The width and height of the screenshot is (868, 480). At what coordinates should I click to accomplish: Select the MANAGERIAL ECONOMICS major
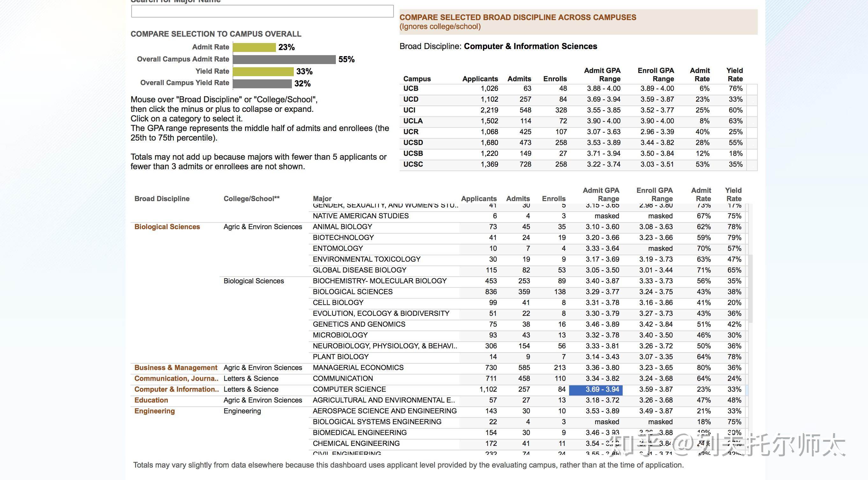[x=358, y=368]
